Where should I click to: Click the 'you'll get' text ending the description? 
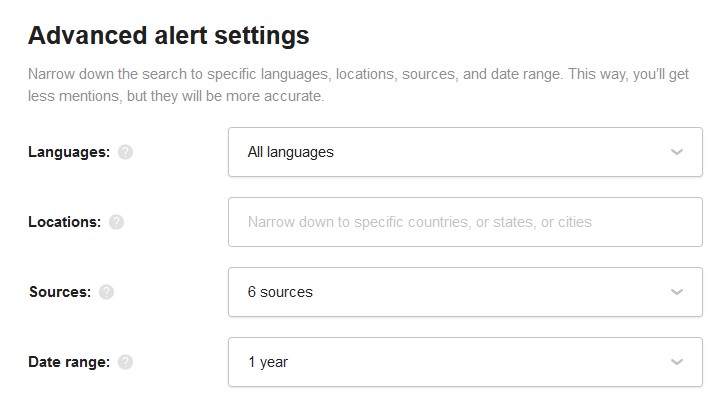(661, 74)
